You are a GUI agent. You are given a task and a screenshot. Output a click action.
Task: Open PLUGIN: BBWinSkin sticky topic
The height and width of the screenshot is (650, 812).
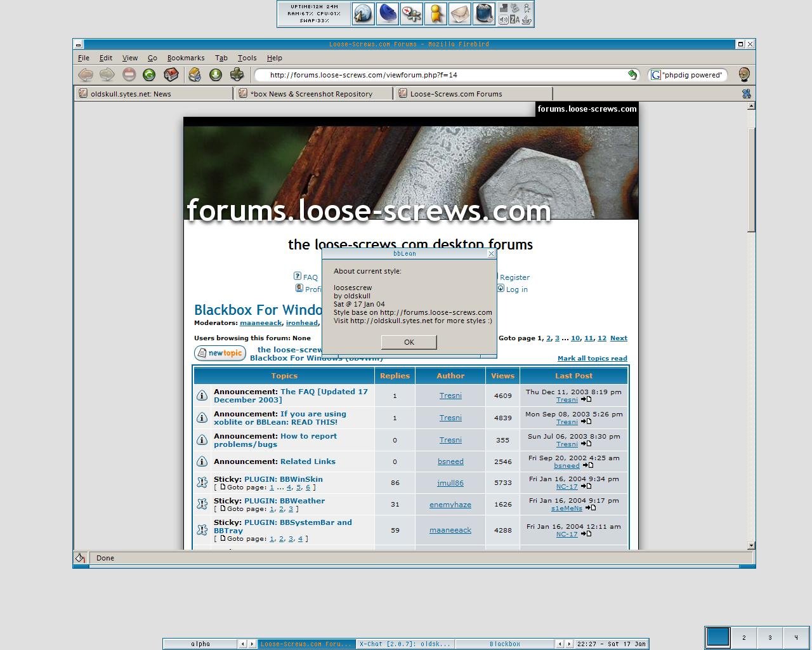(284, 479)
